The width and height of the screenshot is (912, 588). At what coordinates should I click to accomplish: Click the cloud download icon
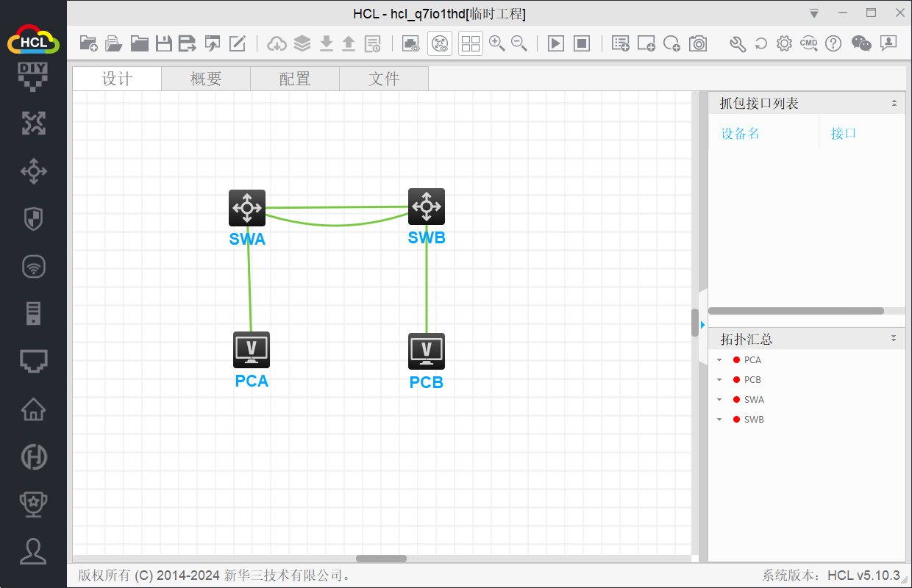pyautogui.click(x=277, y=43)
